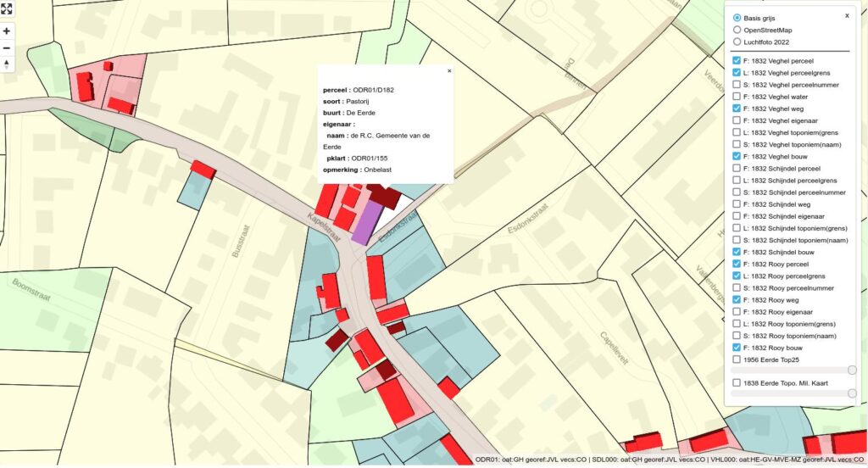Close the parcel info popup

[449, 71]
